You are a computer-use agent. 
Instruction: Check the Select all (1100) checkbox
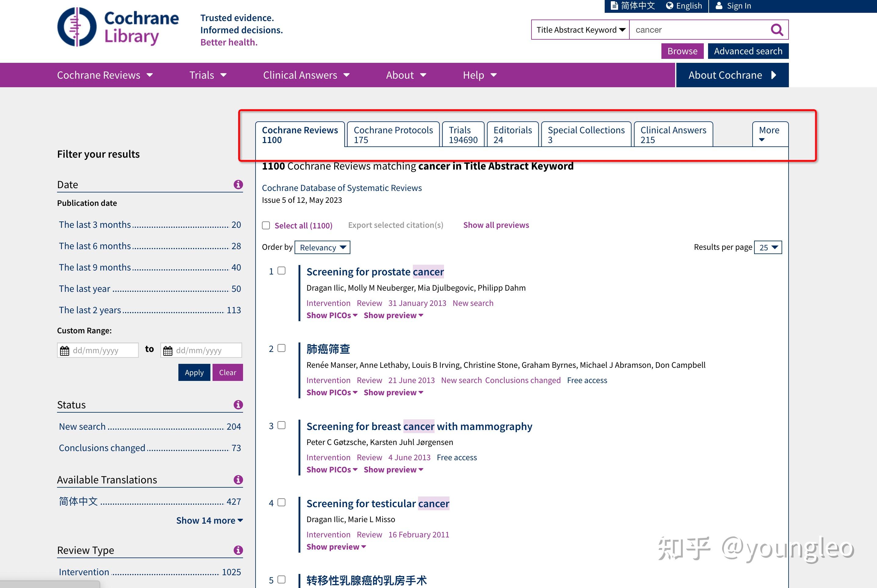click(x=266, y=225)
